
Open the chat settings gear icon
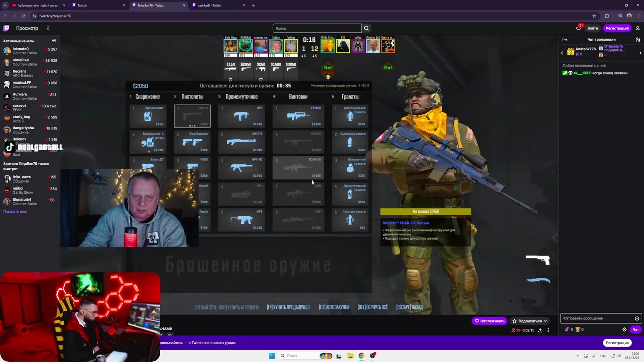tap(624, 330)
